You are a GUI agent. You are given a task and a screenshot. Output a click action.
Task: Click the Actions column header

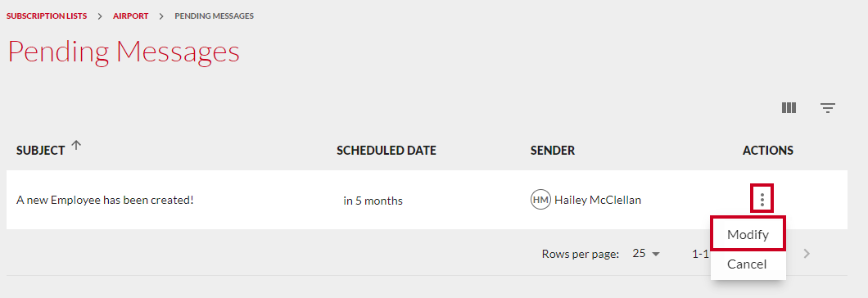click(x=768, y=151)
